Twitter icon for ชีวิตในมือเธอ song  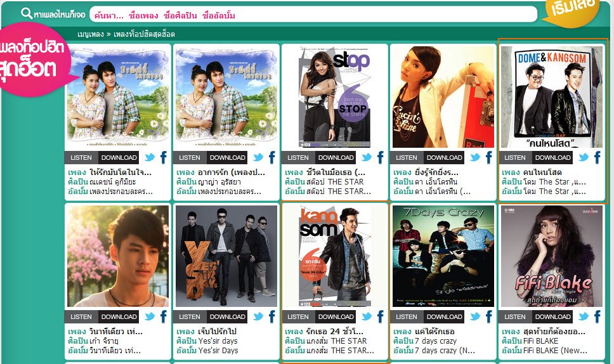tap(367, 158)
